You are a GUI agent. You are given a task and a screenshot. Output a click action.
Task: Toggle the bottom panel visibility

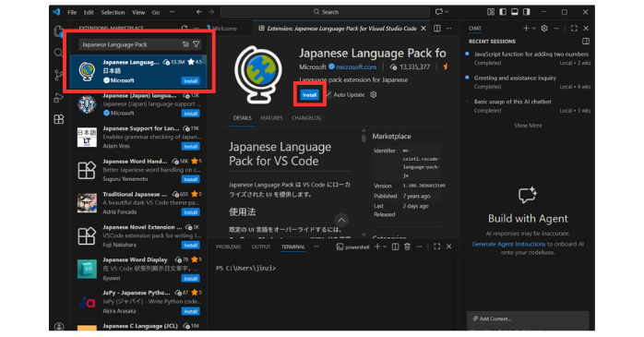pyautogui.click(x=515, y=12)
